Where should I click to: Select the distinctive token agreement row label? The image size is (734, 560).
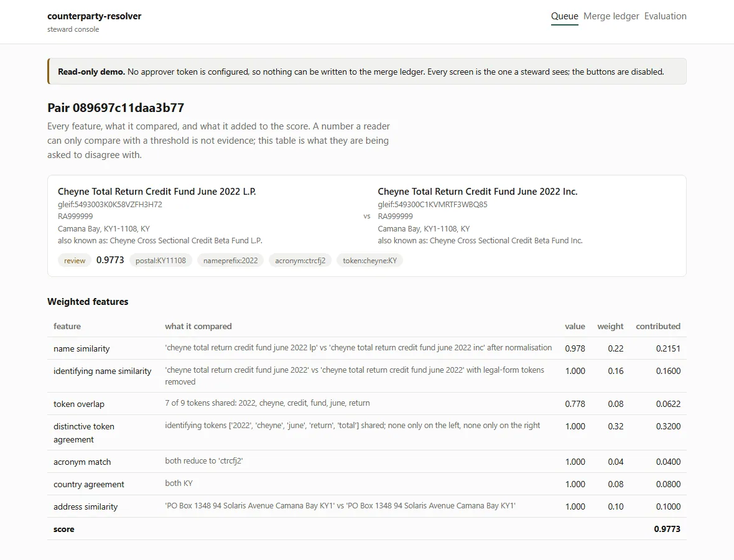pyautogui.click(x=84, y=432)
